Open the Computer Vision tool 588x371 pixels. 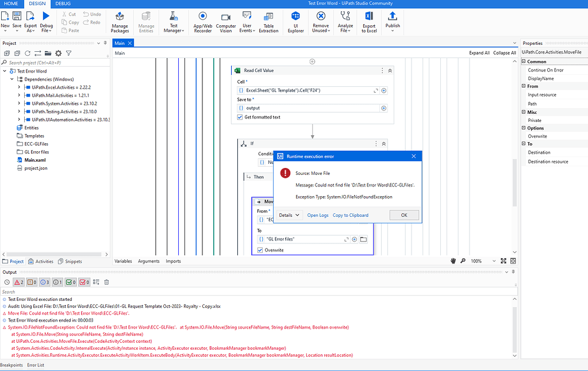225,22
